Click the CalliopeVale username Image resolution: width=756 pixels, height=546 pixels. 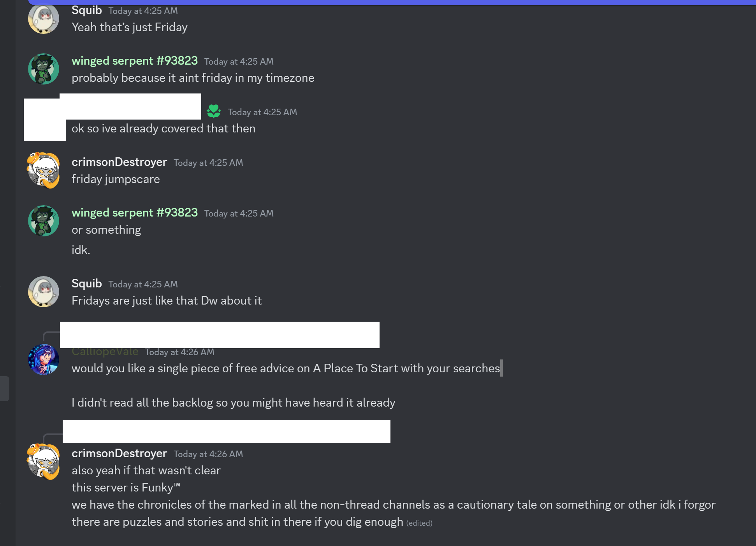coord(105,352)
